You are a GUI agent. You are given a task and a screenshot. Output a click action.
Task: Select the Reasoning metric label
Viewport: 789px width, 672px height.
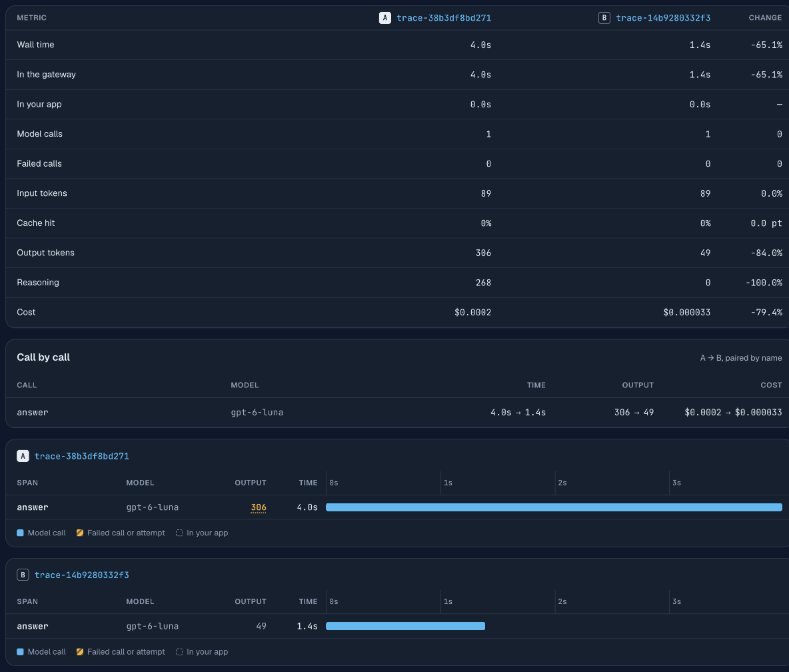pyautogui.click(x=38, y=283)
